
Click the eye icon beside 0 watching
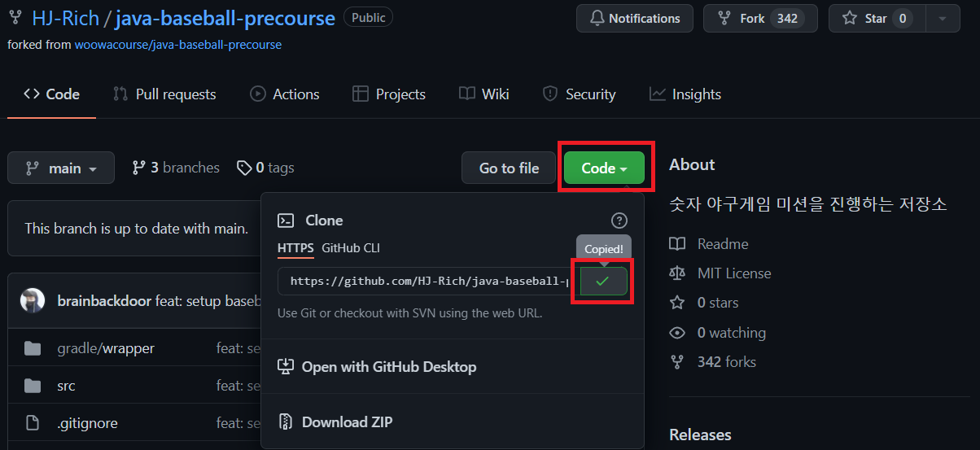pyautogui.click(x=677, y=333)
